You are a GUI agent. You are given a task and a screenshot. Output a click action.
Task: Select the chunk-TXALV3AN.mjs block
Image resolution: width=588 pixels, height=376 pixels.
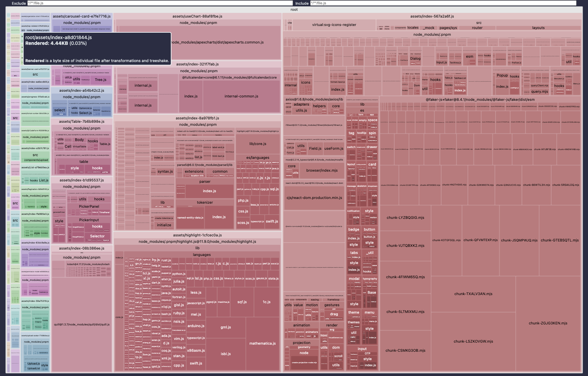[473, 294]
